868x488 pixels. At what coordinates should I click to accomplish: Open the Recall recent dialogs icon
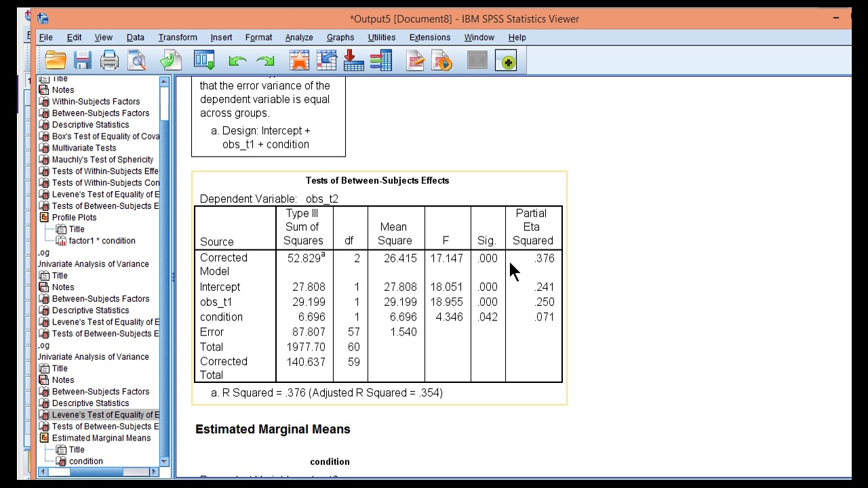tap(204, 62)
